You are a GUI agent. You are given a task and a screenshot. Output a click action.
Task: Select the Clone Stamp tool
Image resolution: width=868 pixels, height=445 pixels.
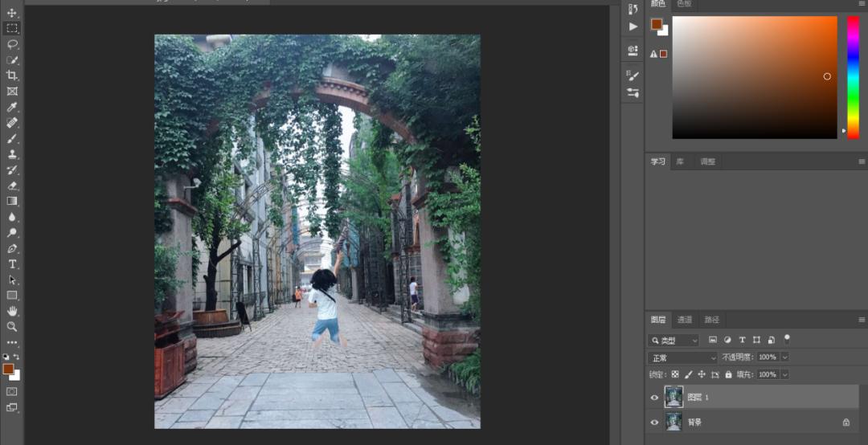click(12, 154)
